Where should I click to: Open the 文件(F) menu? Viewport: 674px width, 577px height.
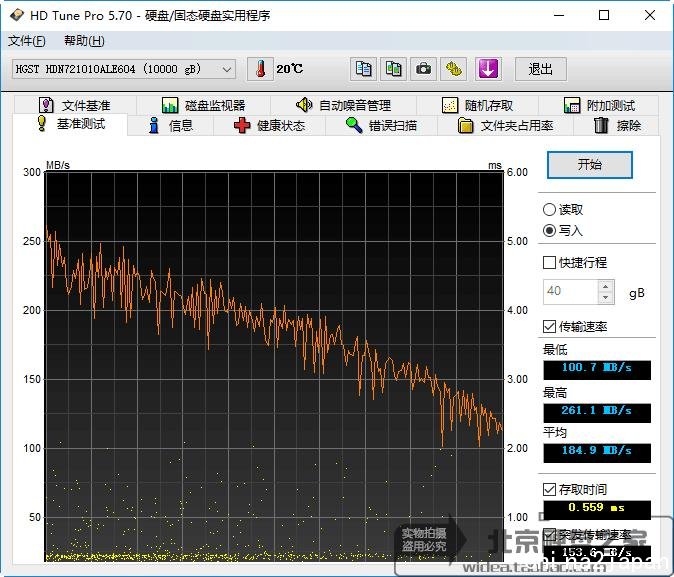click(x=27, y=41)
